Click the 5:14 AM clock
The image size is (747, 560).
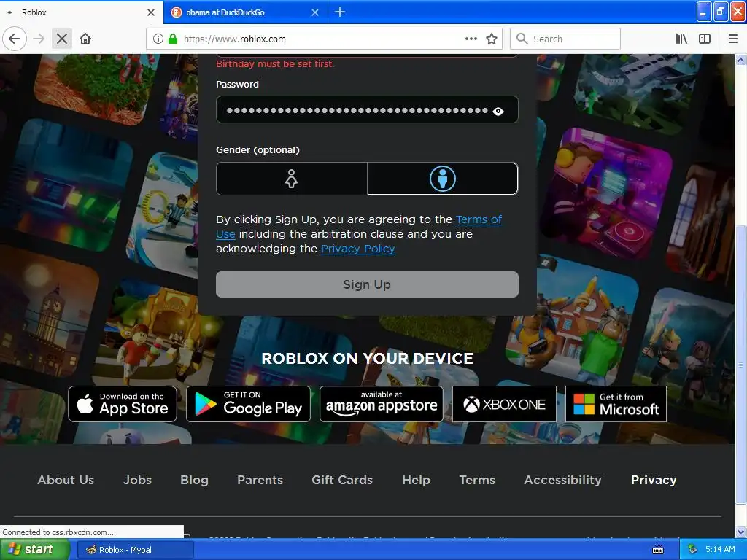click(720, 550)
